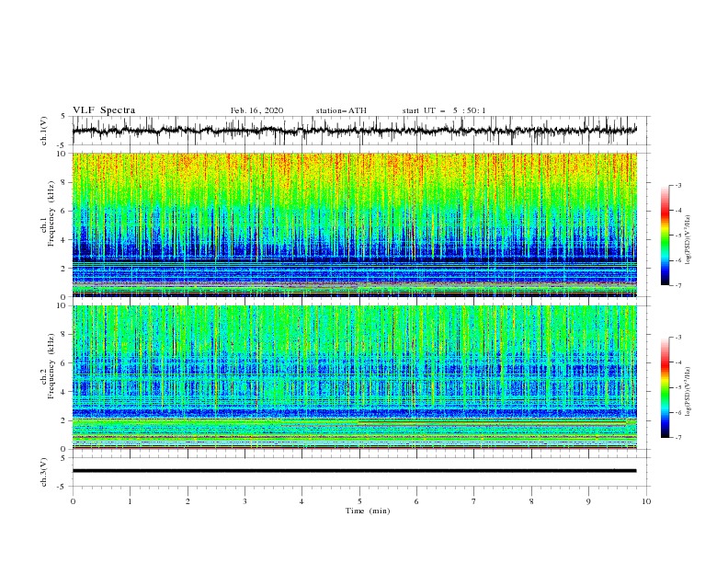Click the "4" tick on the time axis
The image size is (728, 563).
point(301,501)
